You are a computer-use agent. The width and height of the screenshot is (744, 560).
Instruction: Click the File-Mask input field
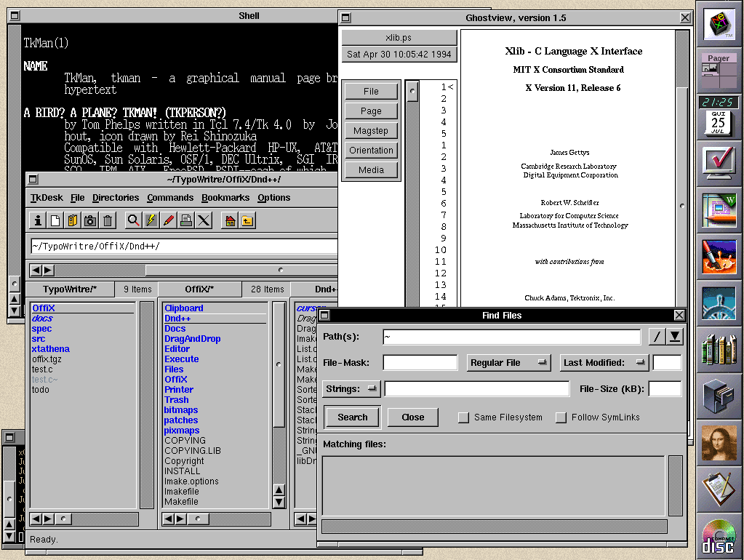click(x=420, y=363)
